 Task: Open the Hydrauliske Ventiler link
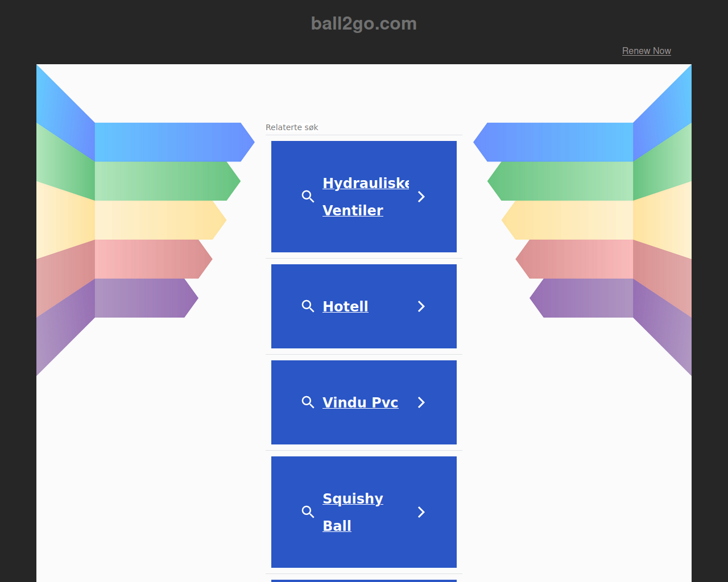click(366, 197)
